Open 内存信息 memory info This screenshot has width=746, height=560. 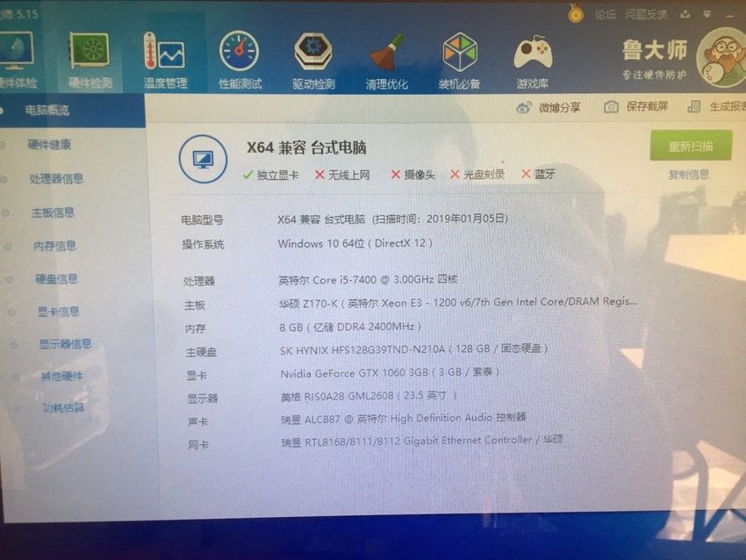(54, 246)
